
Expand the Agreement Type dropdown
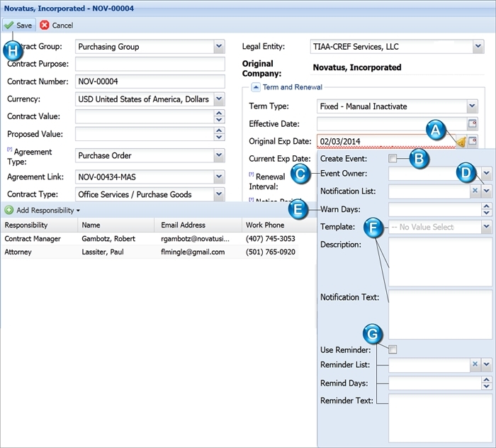[x=219, y=155]
